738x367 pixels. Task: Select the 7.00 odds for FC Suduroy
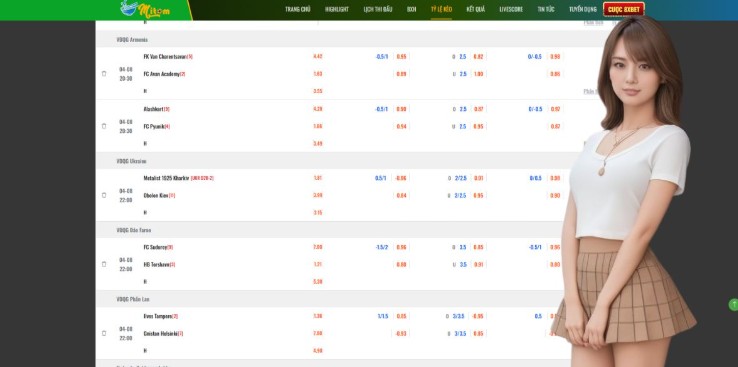point(318,247)
